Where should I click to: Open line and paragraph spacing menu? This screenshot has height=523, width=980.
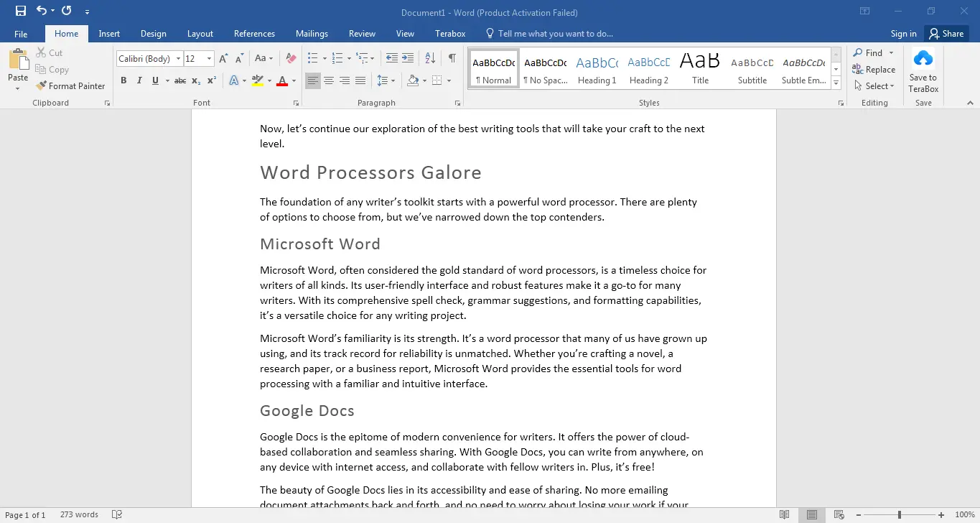[386, 80]
